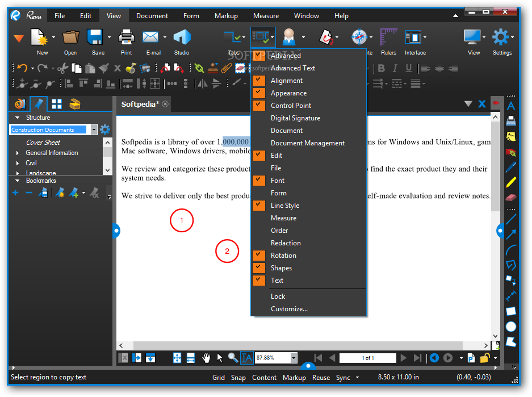Collapse the Structure section
This screenshot has height=397, width=532.
(x=17, y=118)
